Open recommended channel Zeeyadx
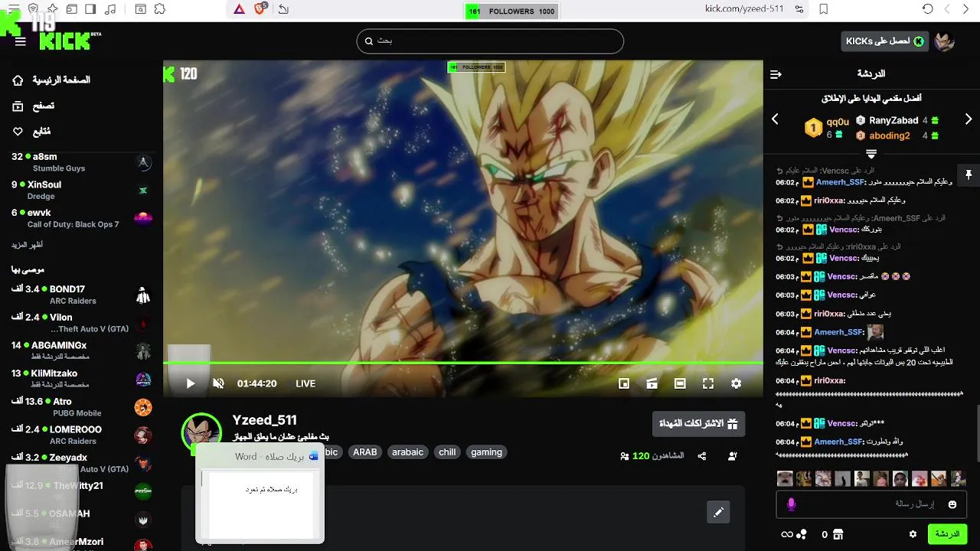The height and width of the screenshot is (551, 980). 80,463
